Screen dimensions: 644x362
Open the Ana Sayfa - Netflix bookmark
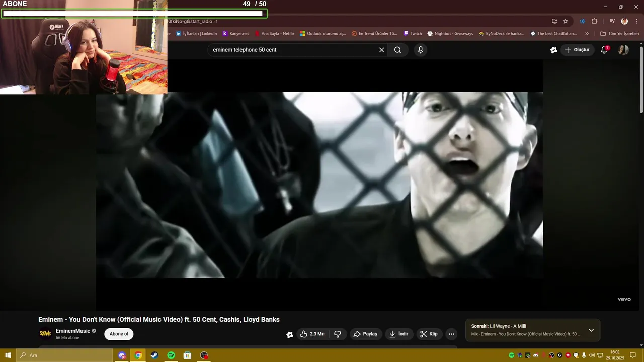coord(274,34)
